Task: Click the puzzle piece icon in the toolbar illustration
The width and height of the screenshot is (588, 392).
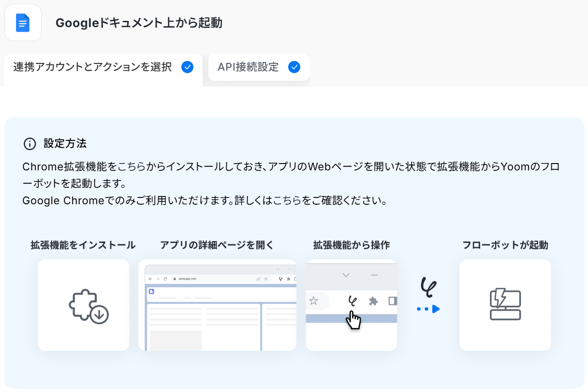Action: click(373, 301)
